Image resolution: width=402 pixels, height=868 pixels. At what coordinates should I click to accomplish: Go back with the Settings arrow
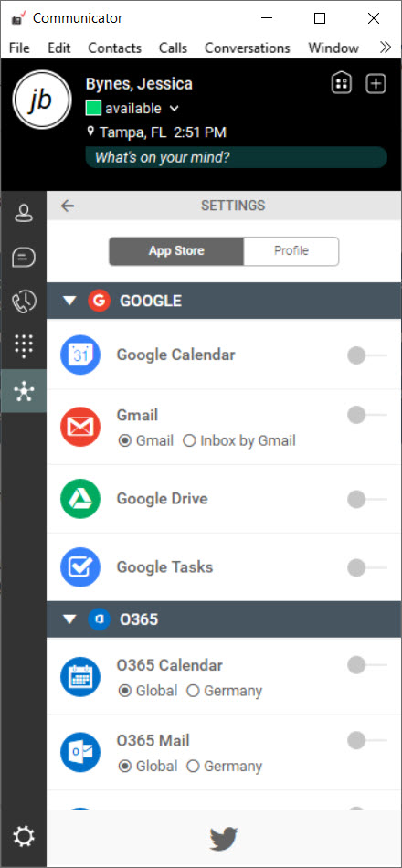click(x=68, y=206)
